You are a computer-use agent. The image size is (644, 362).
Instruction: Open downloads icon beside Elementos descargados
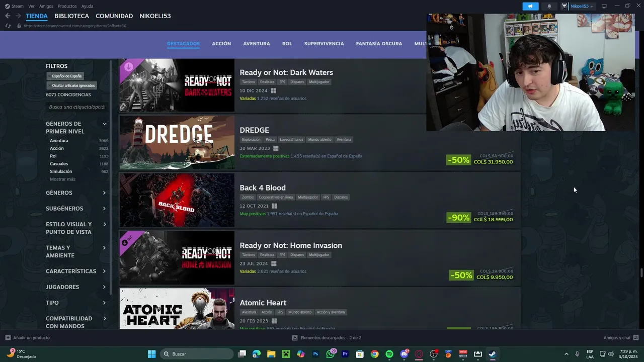coord(295,338)
